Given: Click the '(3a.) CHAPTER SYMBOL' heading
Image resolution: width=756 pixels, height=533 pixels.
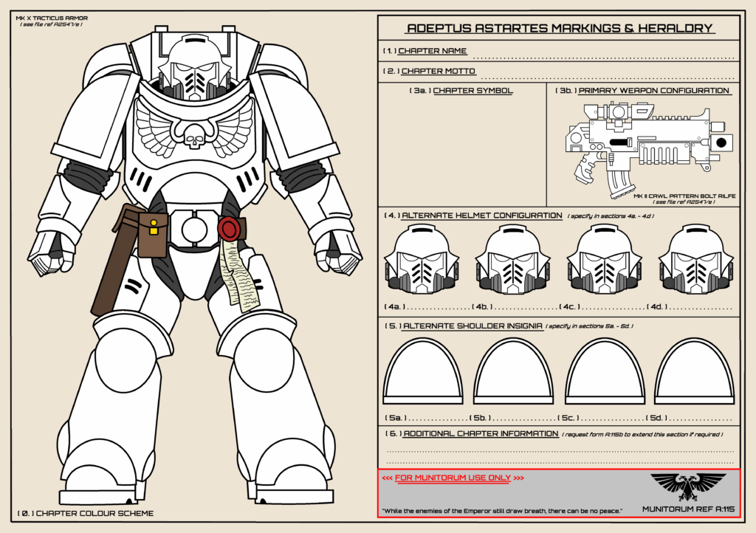Looking at the screenshot, I should click(x=461, y=91).
